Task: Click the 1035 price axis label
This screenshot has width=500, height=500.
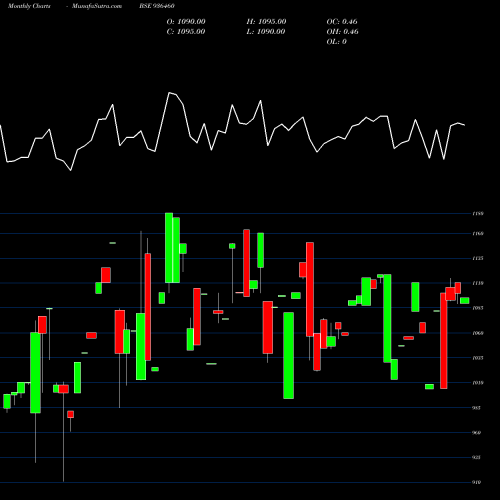Action: point(478,358)
